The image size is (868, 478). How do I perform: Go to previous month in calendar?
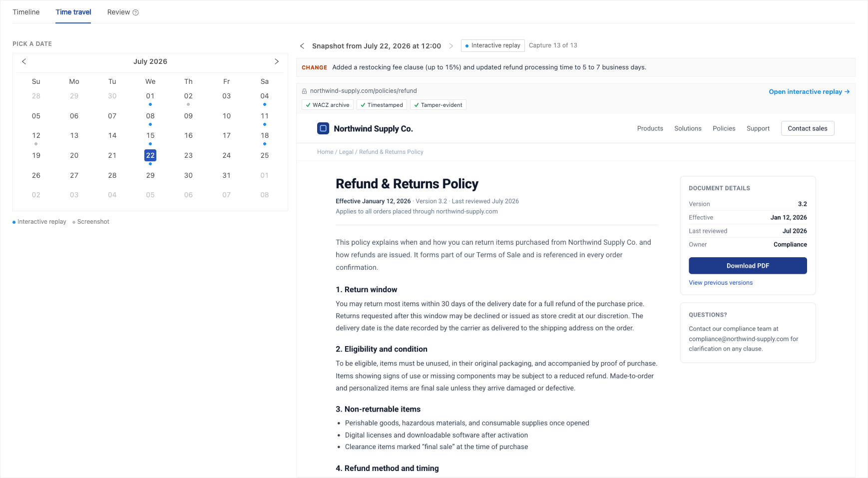point(23,61)
